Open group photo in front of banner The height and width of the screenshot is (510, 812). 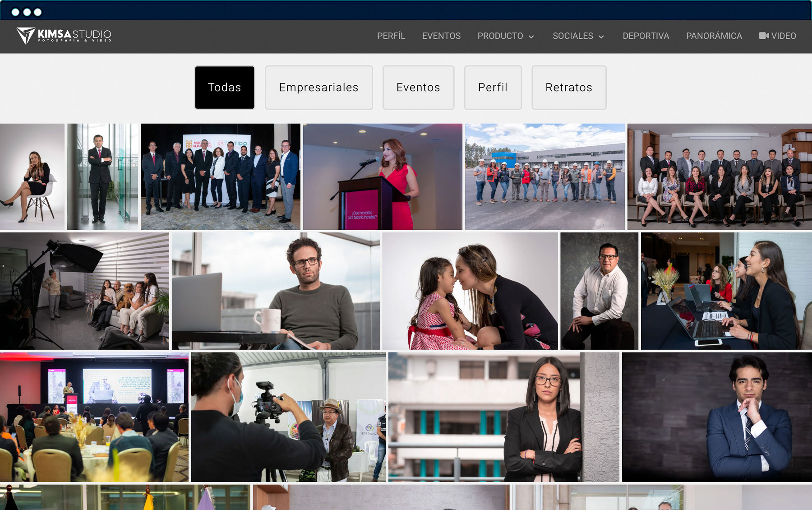pos(221,176)
